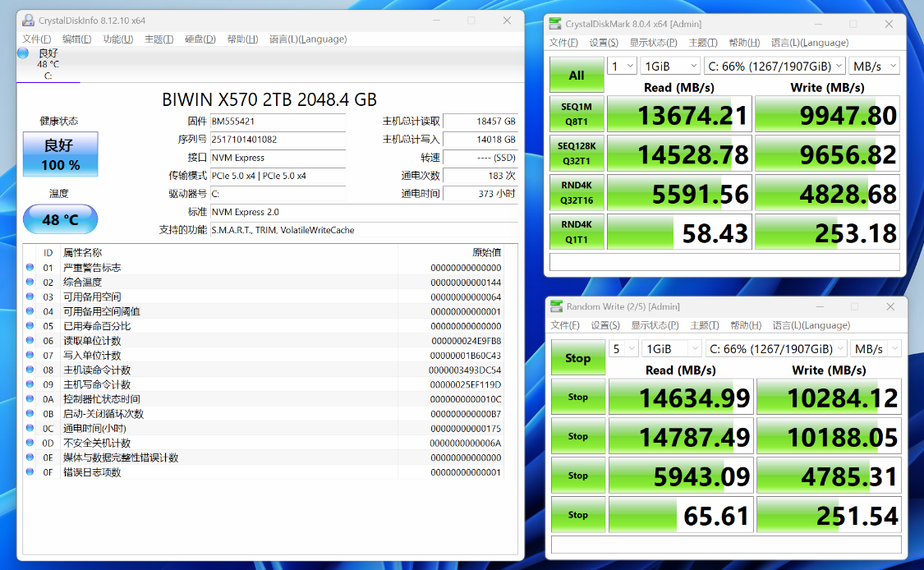Click the transfer mode field PCIe 5.0 x4

point(278,176)
